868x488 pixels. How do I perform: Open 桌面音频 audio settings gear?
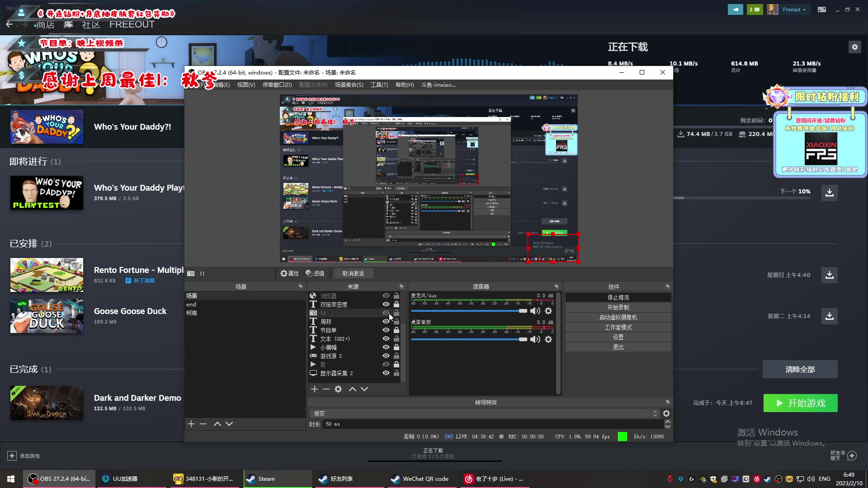(x=548, y=339)
